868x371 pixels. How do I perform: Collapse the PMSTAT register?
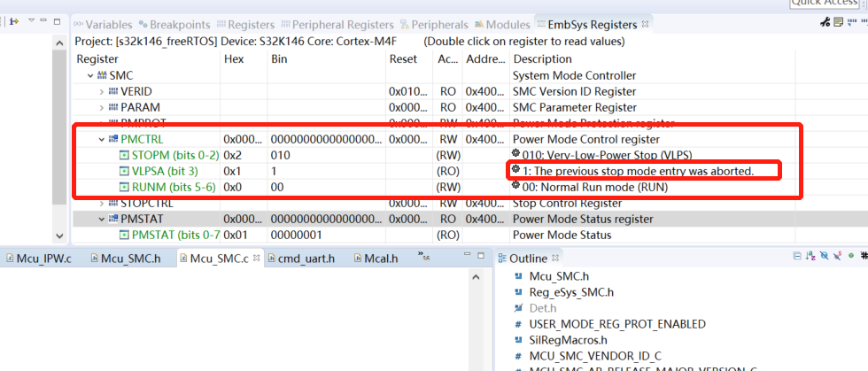point(101,220)
